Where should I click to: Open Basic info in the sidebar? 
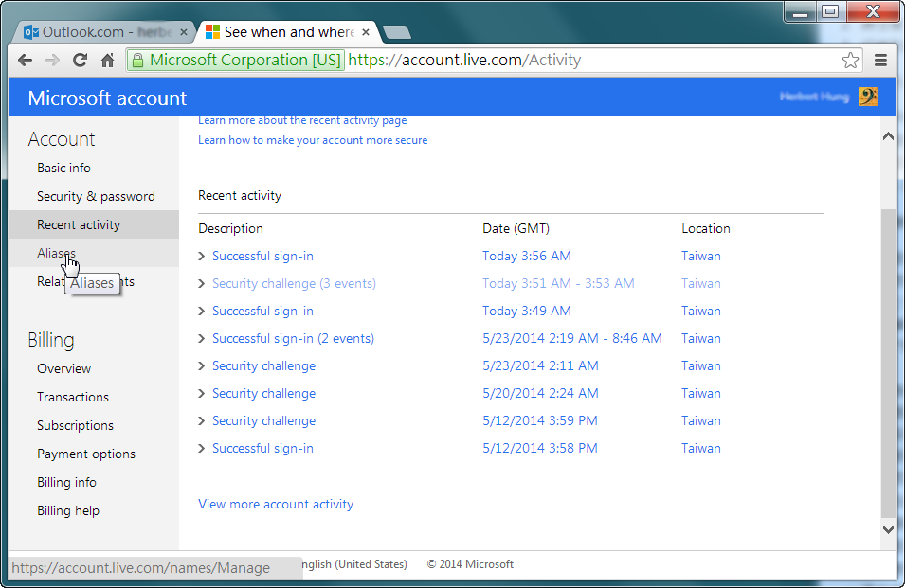tap(64, 168)
